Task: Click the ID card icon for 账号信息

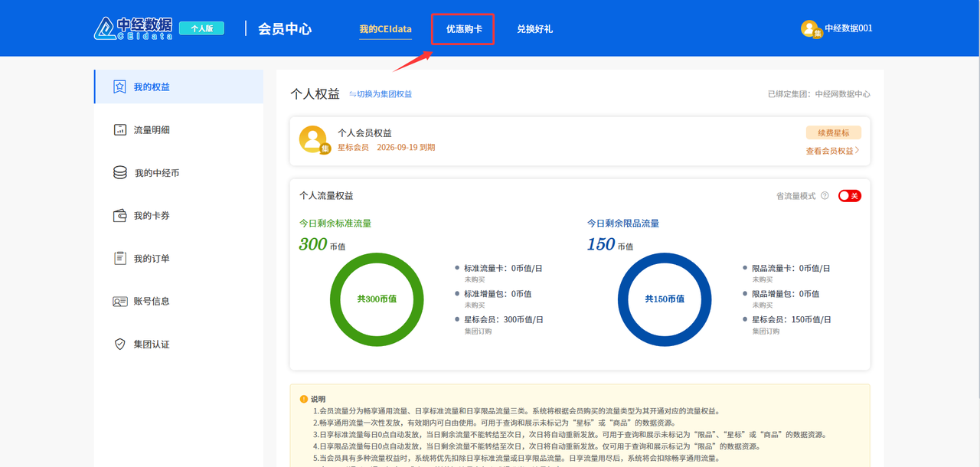Action: point(119,302)
